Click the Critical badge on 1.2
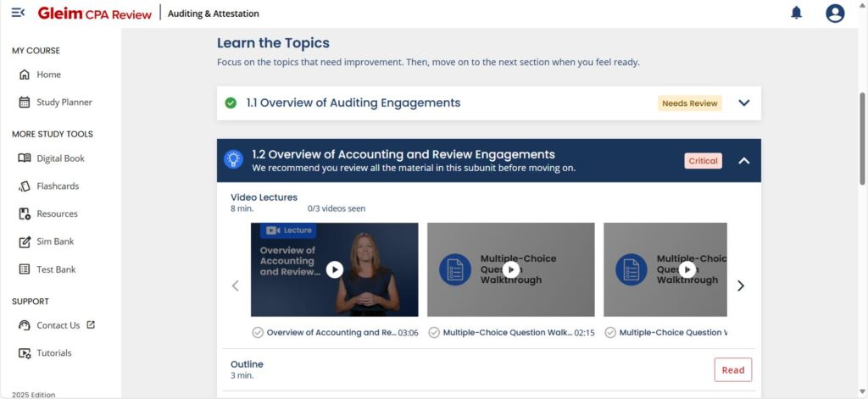 (x=703, y=161)
